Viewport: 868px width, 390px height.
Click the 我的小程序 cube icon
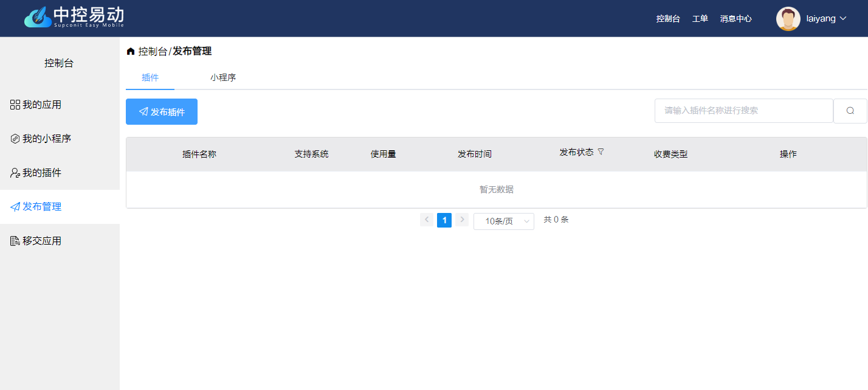(x=15, y=139)
